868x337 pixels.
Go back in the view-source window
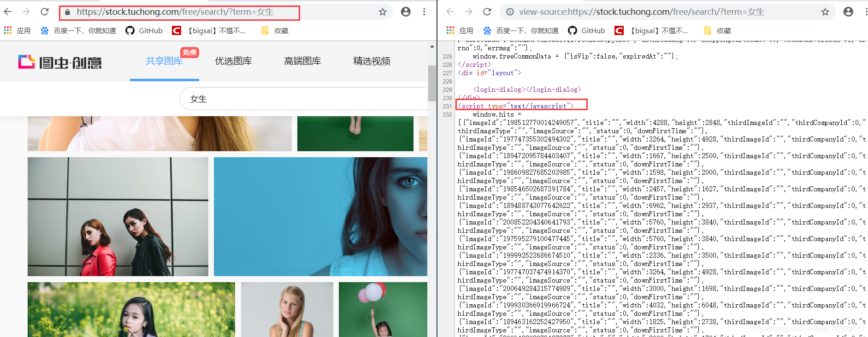tap(450, 12)
